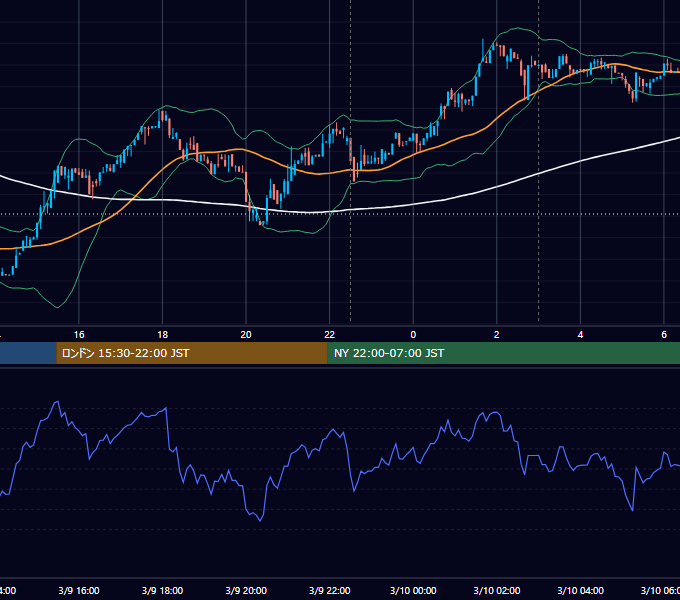Click the NY 22:00-07:00 JST session bar

tap(503, 353)
